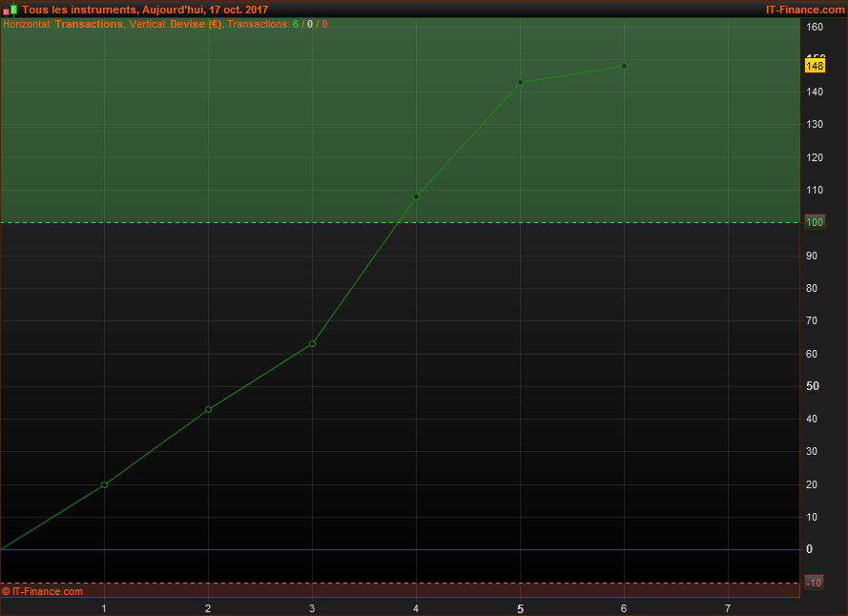Click the 'Devise (€)' vertical axis setting text
848x616 pixels.
(x=196, y=24)
